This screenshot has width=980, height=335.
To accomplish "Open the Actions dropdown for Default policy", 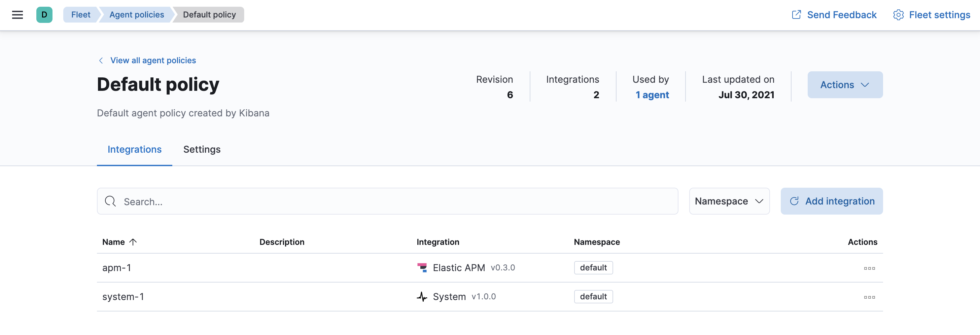I will pyautogui.click(x=845, y=84).
